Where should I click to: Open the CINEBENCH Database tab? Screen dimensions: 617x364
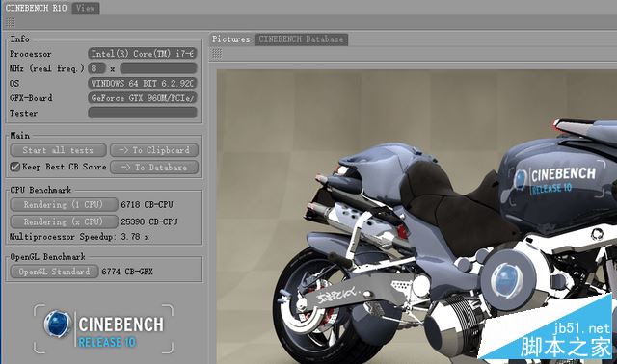(x=301, y=39)
